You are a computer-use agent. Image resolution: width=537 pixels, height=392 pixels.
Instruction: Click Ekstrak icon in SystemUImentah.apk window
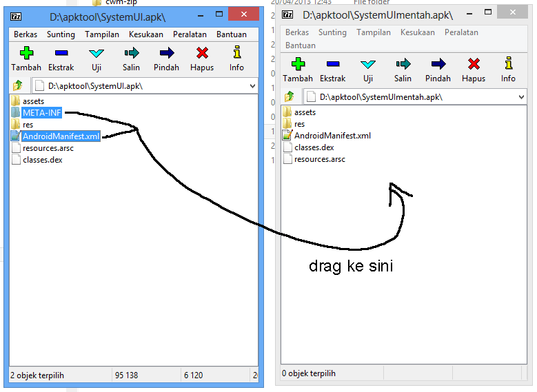333,64
